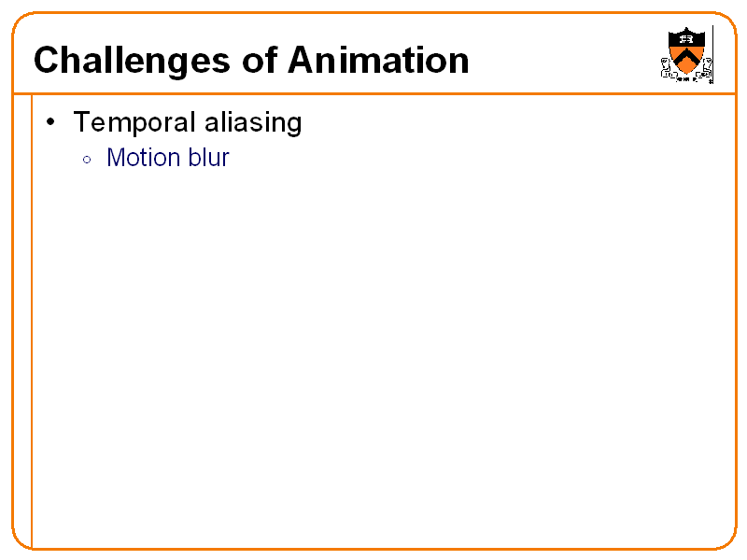Click the word blur in sub-bullet
747x560 pixels.
[x=209, y=158]
